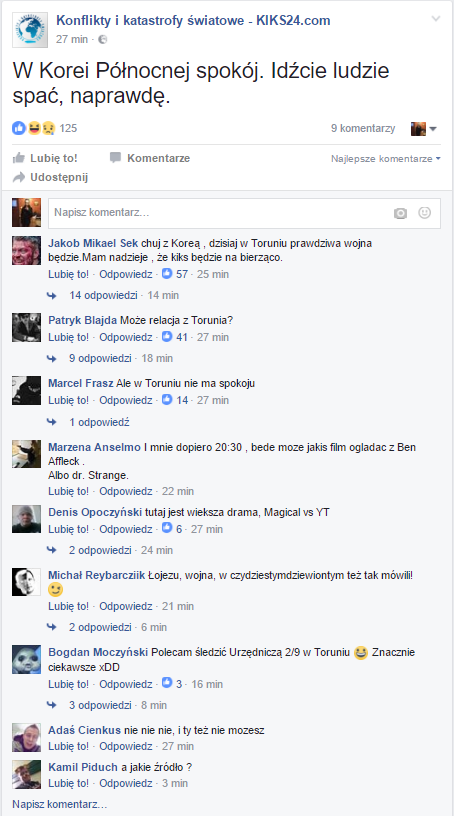
Task: Expand 14 odpowiedzi under Jakob's comment
Action: 103,295
